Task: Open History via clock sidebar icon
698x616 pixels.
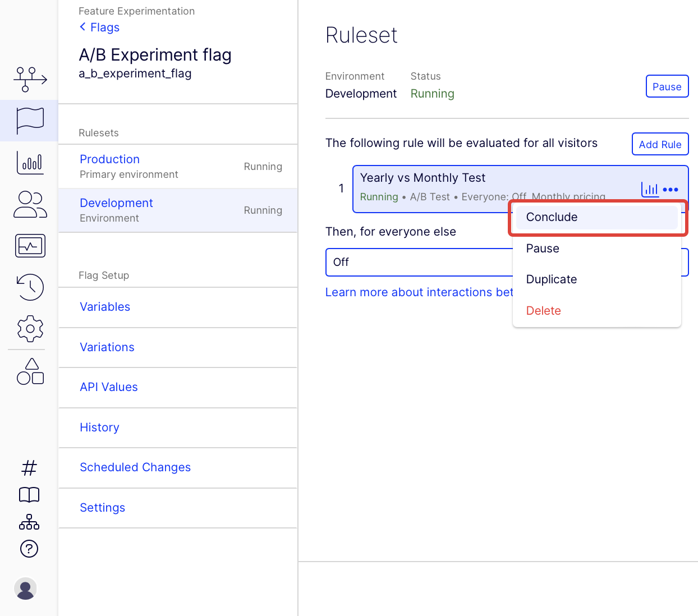Action: [x=30, y=287]
